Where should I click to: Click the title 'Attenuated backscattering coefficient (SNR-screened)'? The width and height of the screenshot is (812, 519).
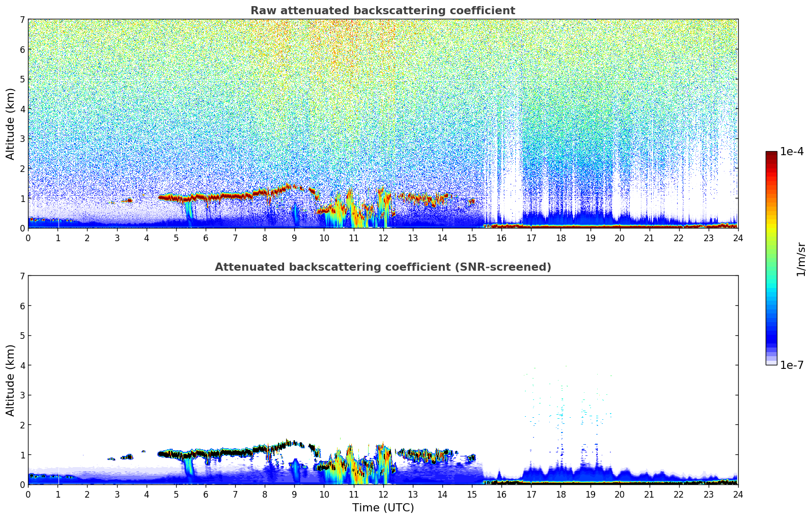383,267
